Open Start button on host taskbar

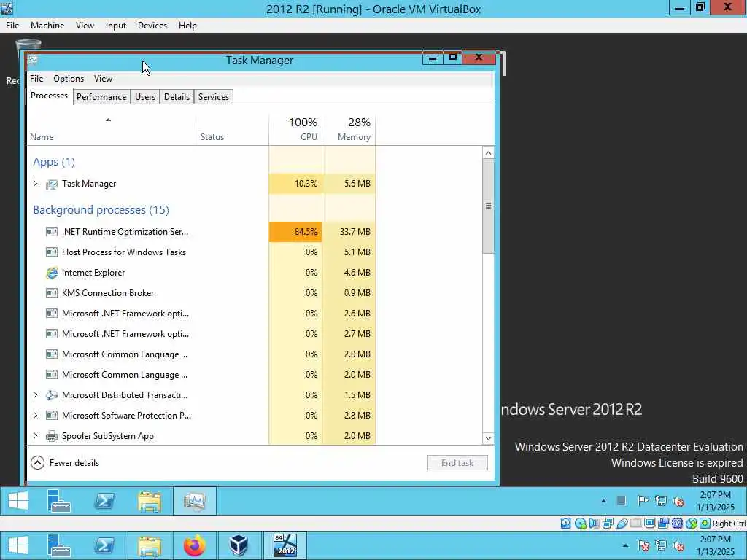tap(18, 545)
